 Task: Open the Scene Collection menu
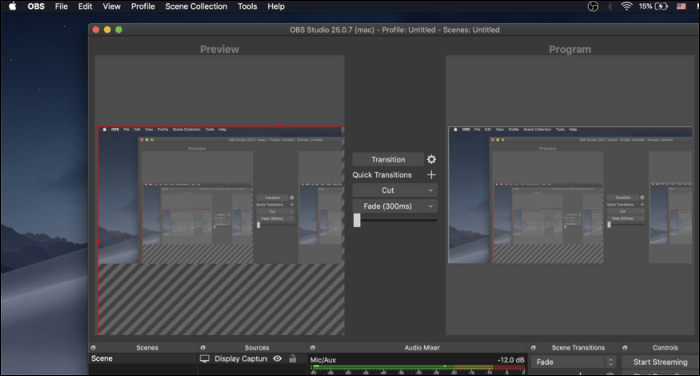[196, 6]
